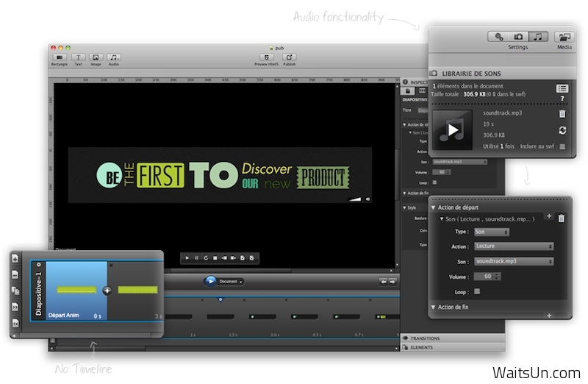This screenshot has height=384, width=588.
Task: Open the Media panel tab
Action: pos(564,36)
